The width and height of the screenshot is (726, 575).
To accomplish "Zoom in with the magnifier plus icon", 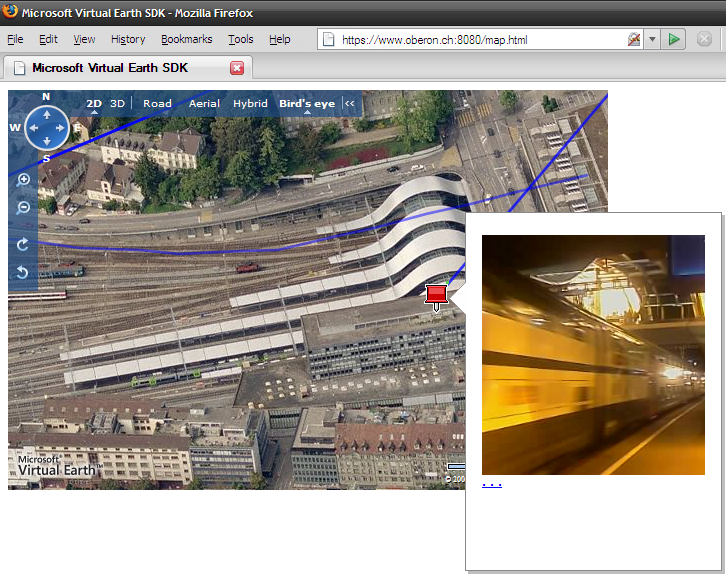I will tap(23, 180).
